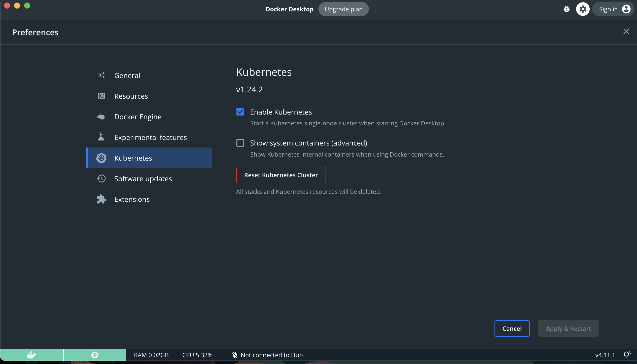637x364 pixels.
Task: Open the Resources preferences section
Action: pos(149,96)
